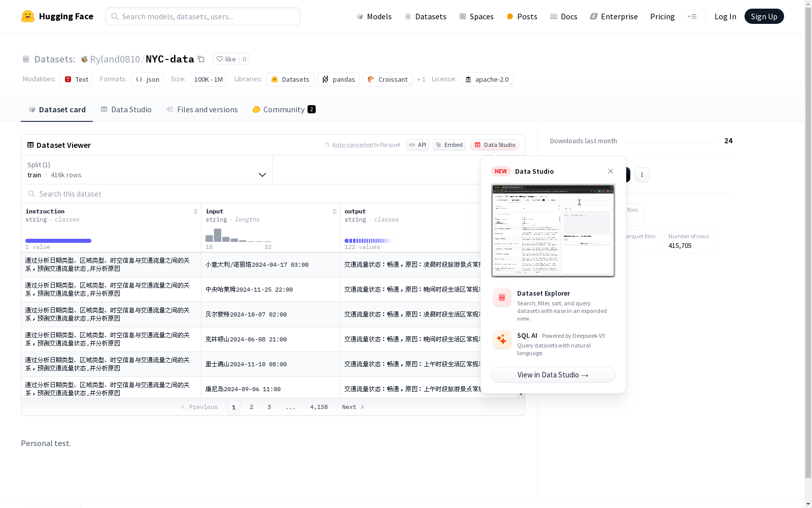Open Docs in the navigation bar

point(564,16)
